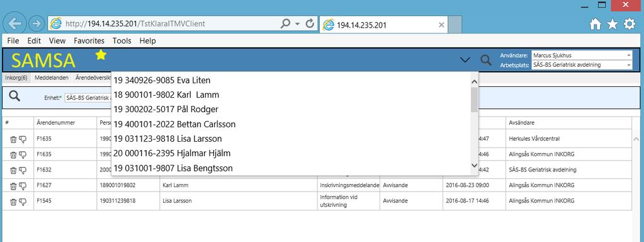
Task: Click the yellow star next to SAMSA
Action: (101, 55)
